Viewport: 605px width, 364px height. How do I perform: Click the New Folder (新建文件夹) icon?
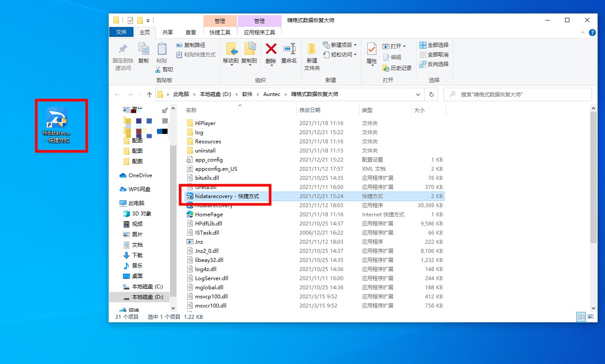(x=312, y=49)
